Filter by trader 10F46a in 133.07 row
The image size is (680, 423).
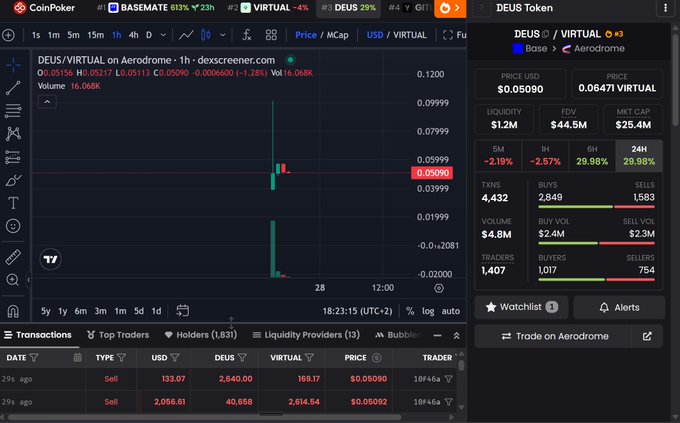[x=448, y=379]
